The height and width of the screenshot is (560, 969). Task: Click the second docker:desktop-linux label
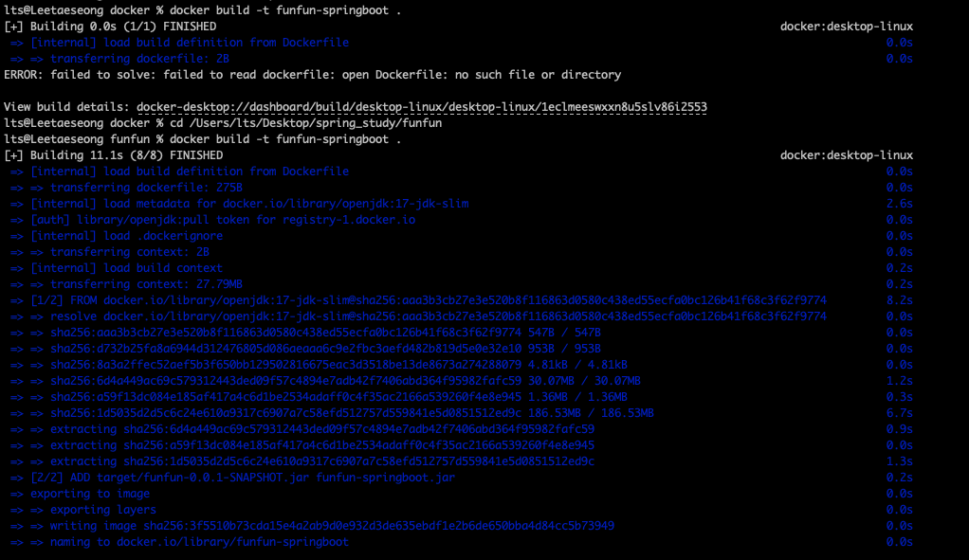(846, 155)
